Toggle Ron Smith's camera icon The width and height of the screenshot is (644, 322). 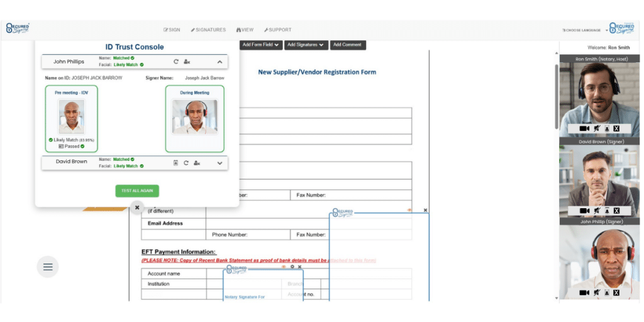(584, 128)
